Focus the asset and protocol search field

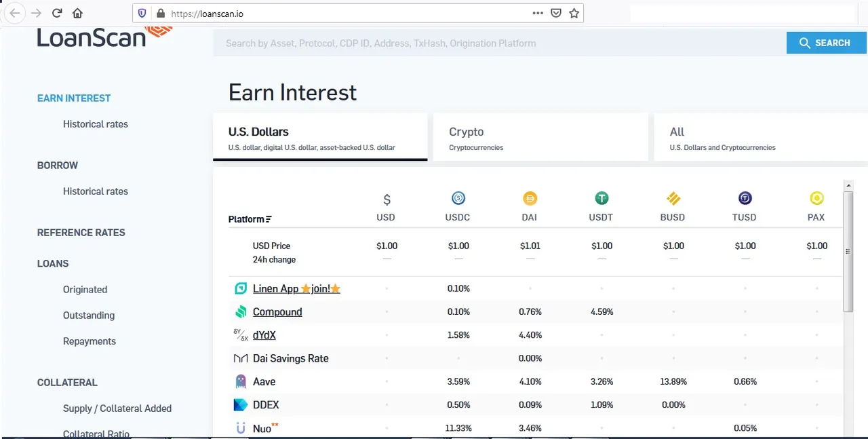(x=500, y=43)
